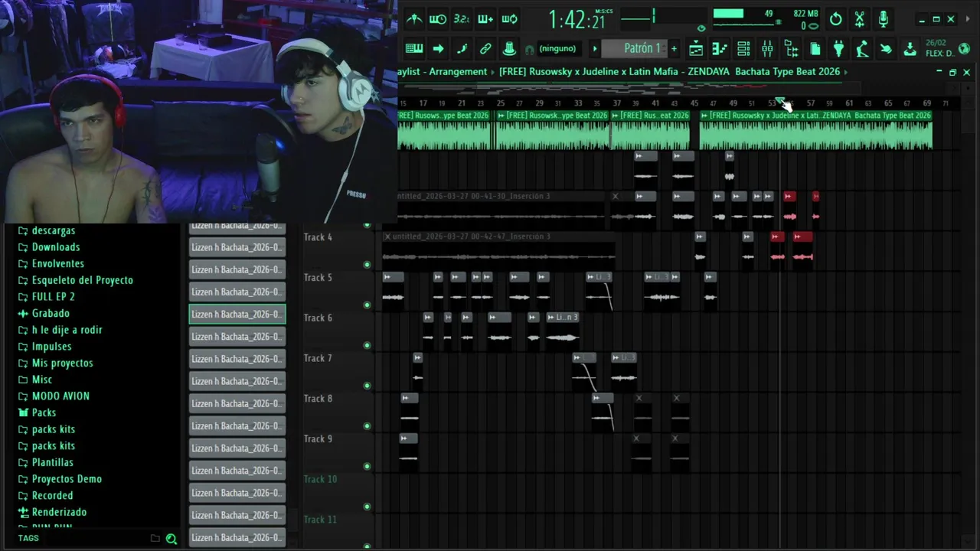This screenshot has width=980, height=551.
Task: Add a new pattern with plus button
Action: [674, 49]
